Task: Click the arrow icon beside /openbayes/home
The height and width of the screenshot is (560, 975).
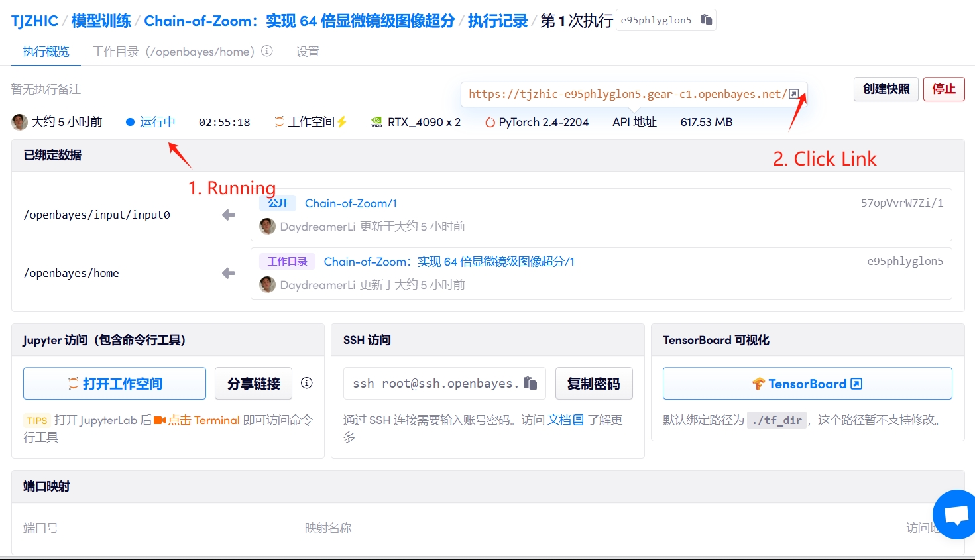Action: [x=229, y=273]
